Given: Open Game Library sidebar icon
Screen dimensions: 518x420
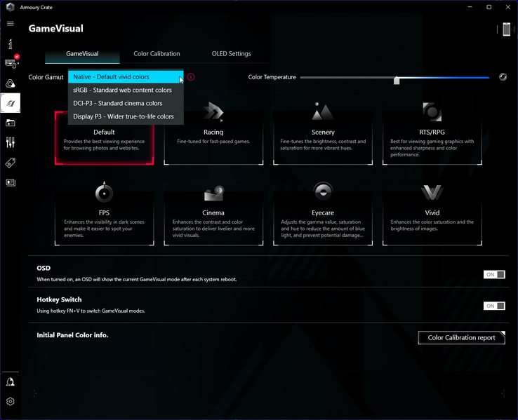Looking at the screenshot, I should tap(11, 123).
